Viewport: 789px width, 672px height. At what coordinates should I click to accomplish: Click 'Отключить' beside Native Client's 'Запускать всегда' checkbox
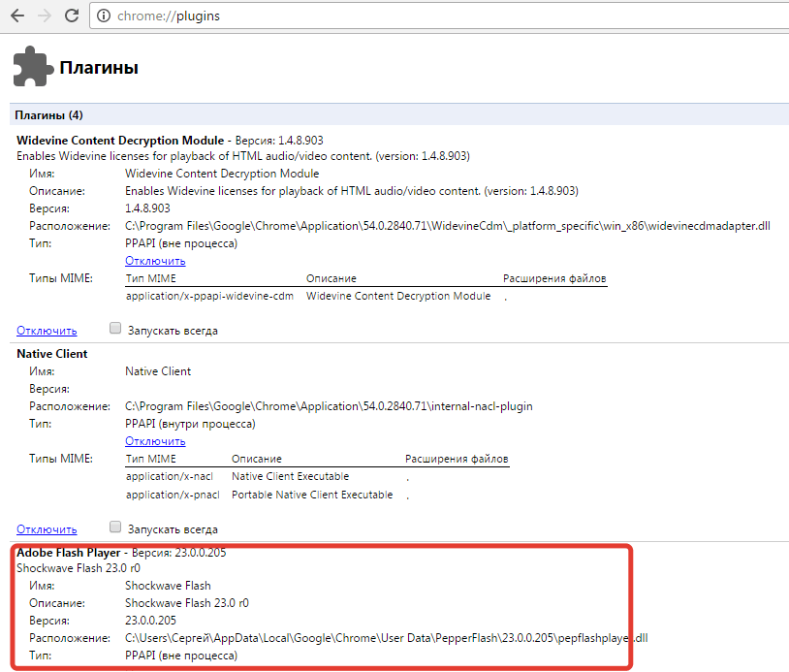click(47, 529)
